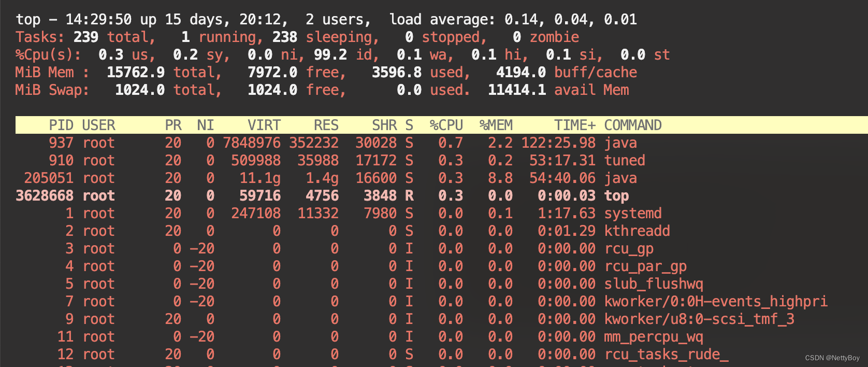Click the SHR value 17172
This screenshot has height=367, width=868.
point(376,161)
